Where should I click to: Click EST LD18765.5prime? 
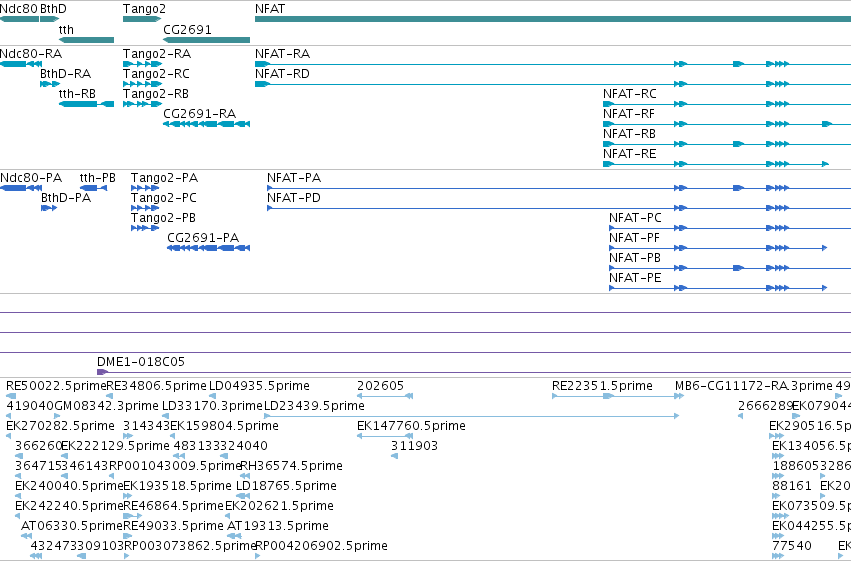pos(287,487)
